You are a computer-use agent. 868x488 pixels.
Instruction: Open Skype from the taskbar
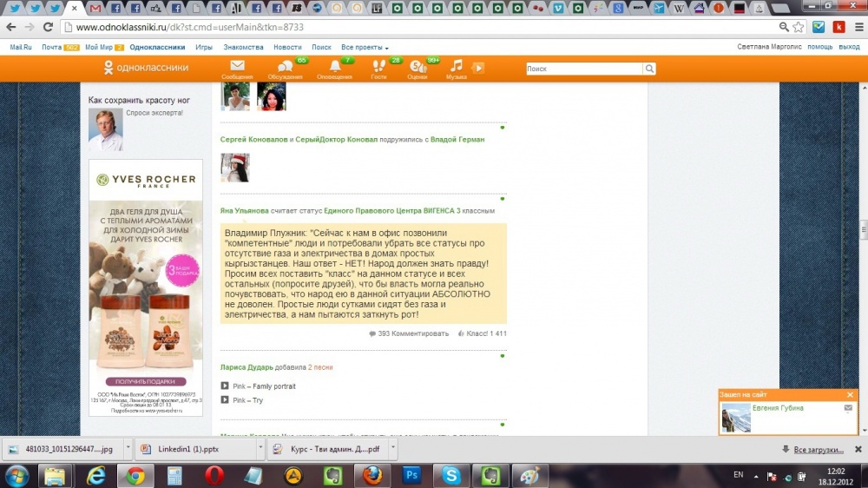click(x=451, y=475)
